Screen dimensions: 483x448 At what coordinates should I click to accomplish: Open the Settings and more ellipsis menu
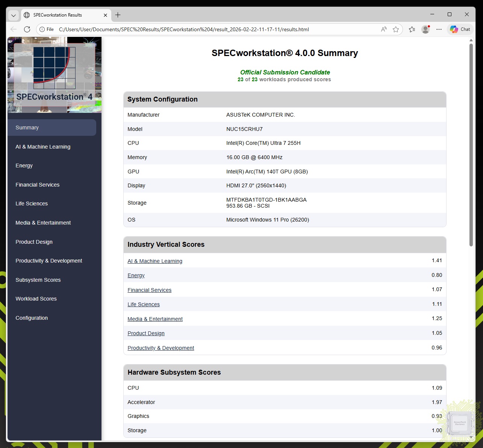[439, 29]
